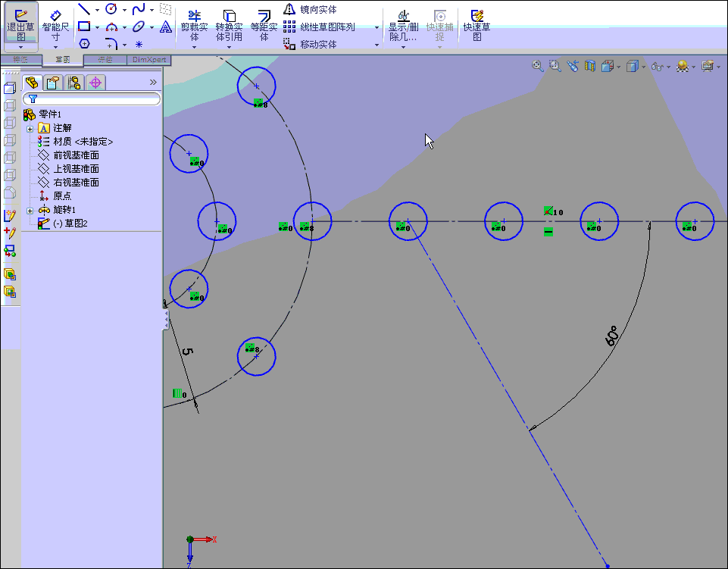Select the Line sketch tool

(x=84, y=9)
